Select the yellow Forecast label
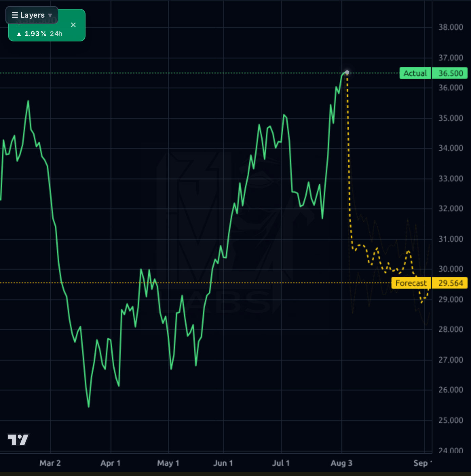The image size is (471, 476). (x=411, y=283)
